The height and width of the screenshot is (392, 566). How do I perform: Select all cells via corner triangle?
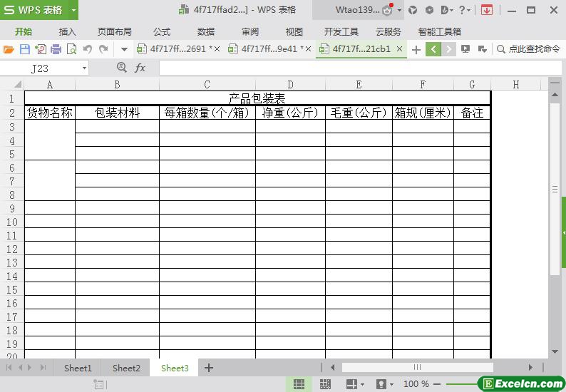tap(17, 85)
